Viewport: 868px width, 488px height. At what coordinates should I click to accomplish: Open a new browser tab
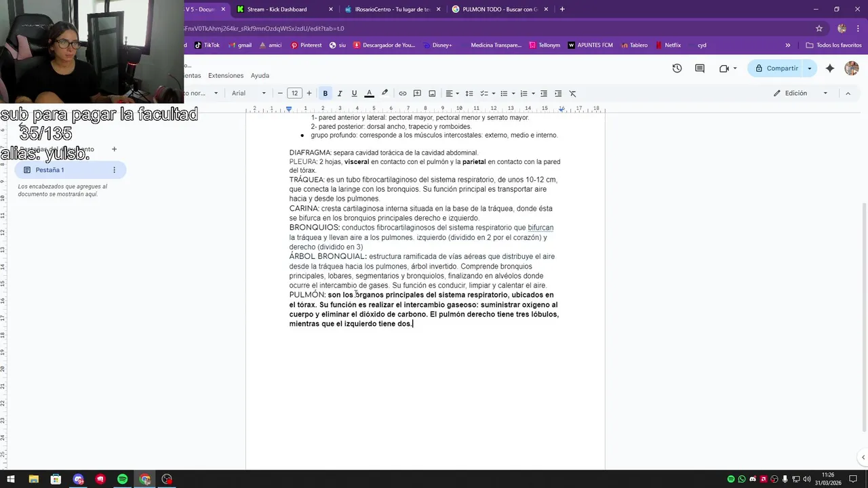tap(562, 9)
